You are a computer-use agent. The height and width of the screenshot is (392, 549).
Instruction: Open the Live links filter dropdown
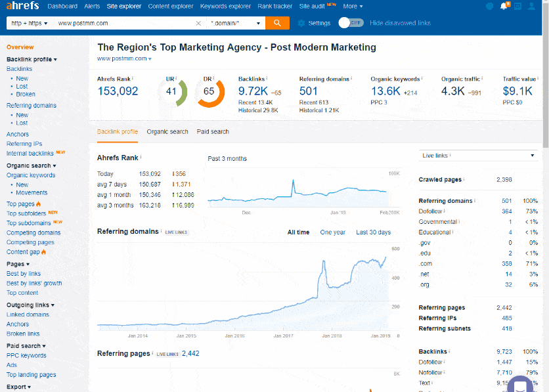pyautogui.click(x=478, y=155)
